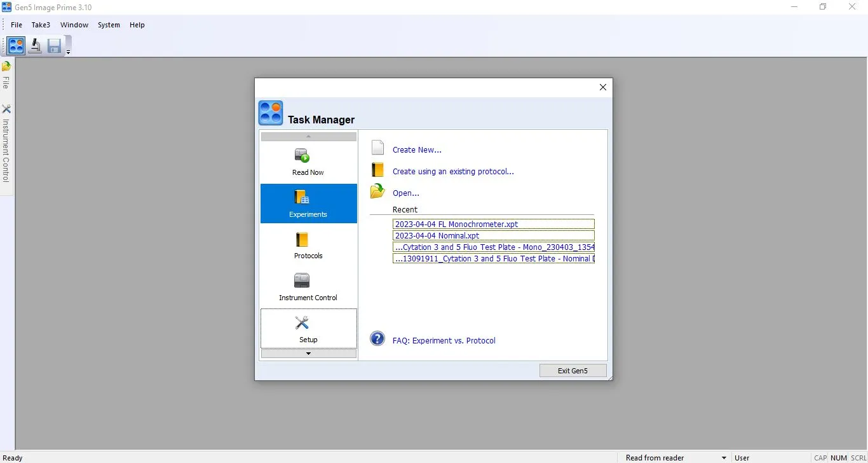
Task: Click the Save floppy disk toolbar icon
Action: [x=54, y=46]
